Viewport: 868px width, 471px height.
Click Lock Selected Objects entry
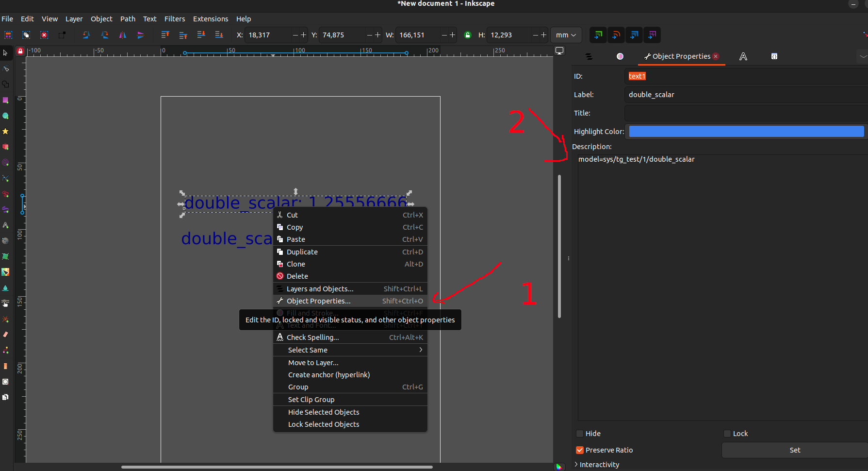(350, 424)
